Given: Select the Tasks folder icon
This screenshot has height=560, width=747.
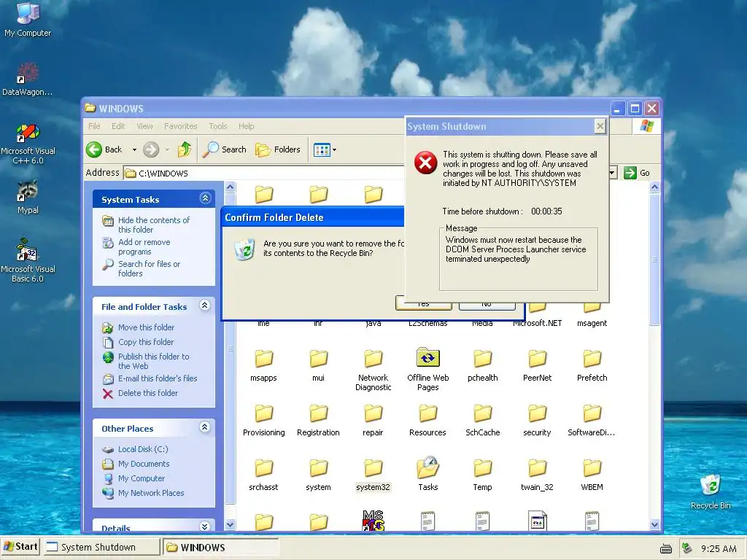Looking at the screenshot, I should point(427,474).
